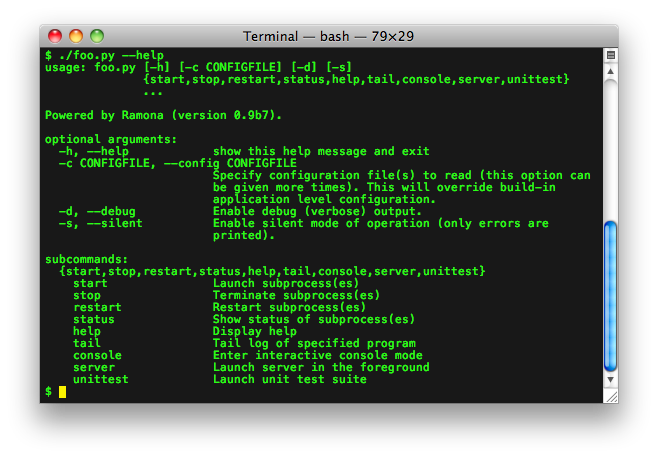Click the scrollbar up arrow
This screenshot has height=458, width=658.
click(611, 71)
